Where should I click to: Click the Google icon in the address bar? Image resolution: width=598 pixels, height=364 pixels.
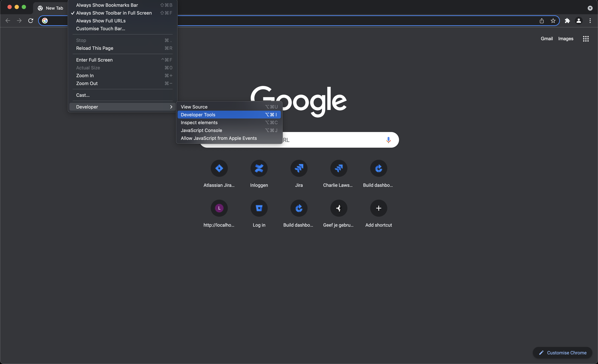[x=45, y=21]
